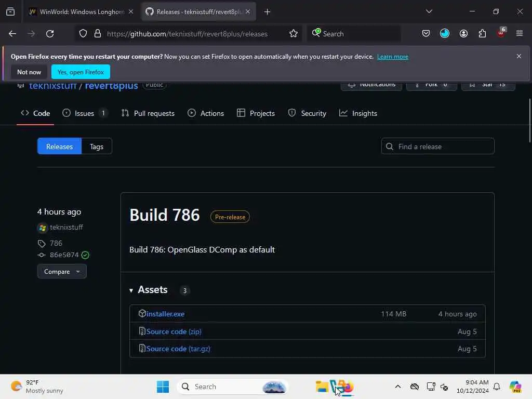Open the notification bell in taskbar
The width and height of the screenshot is (532, 399).
pyautogui.click(x=496, y=387)
